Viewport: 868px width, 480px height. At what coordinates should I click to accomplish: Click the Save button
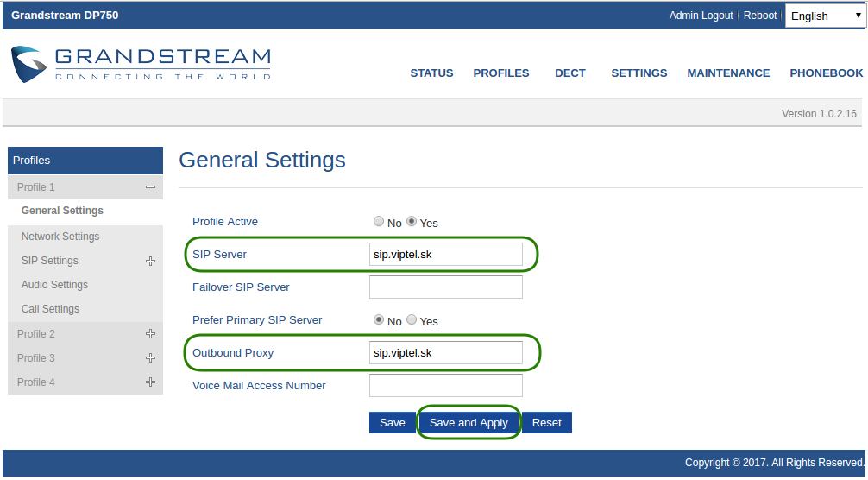point(393,422)
